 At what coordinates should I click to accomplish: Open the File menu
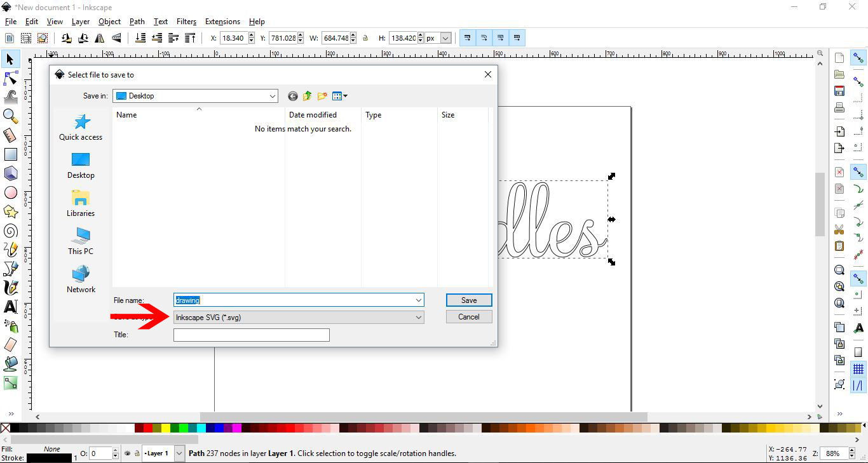tap(11, 22)
